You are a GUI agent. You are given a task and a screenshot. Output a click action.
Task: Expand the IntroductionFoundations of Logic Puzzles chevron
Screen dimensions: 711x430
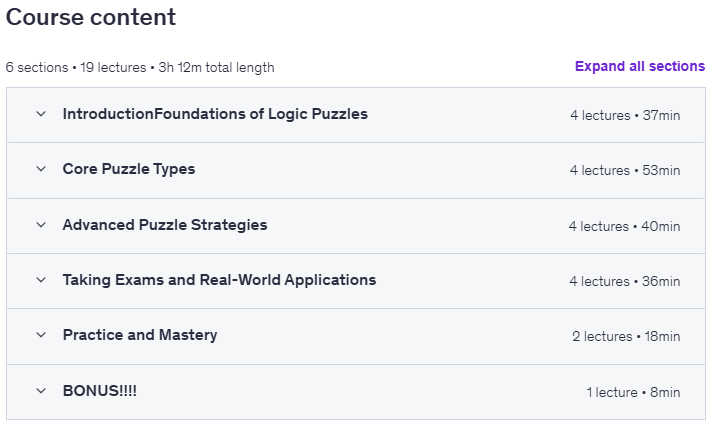pyautogui.click(x=41, y=114)
